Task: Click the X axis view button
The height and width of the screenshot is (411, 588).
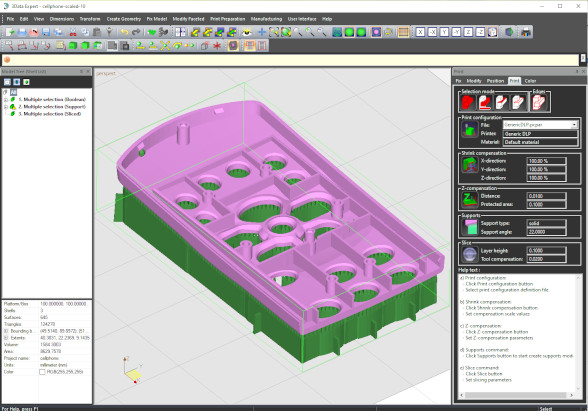Action: pyautogui.click(x=420, y=32)
